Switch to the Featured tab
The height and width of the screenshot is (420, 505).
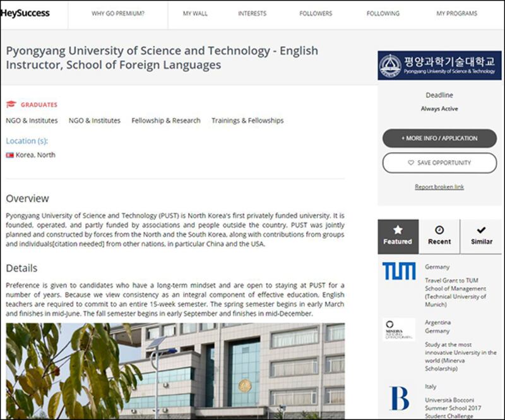398,237
